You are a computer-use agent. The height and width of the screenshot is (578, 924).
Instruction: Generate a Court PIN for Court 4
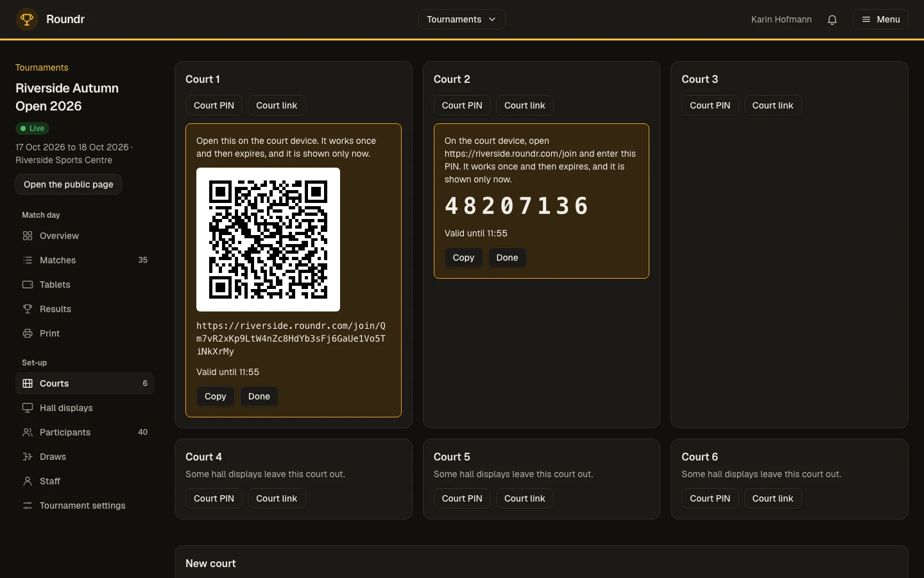214,498
